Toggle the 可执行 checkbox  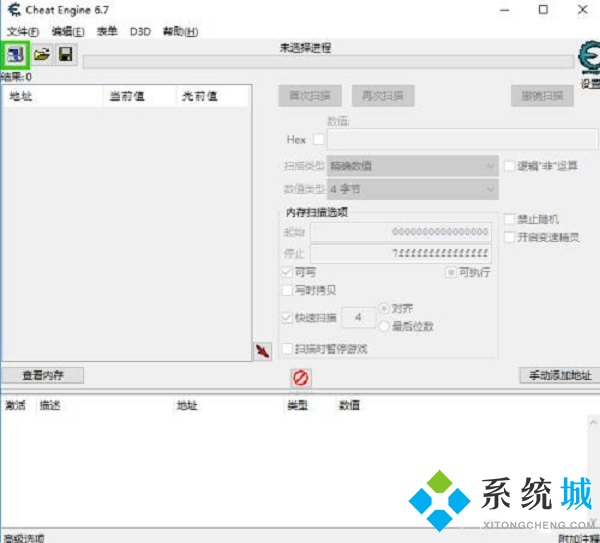451,272
